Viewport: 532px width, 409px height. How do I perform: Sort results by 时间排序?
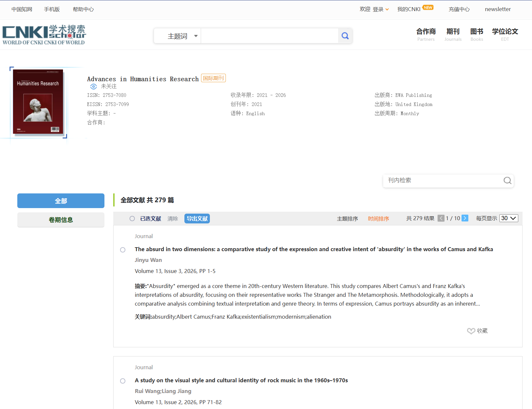[378, 219]
